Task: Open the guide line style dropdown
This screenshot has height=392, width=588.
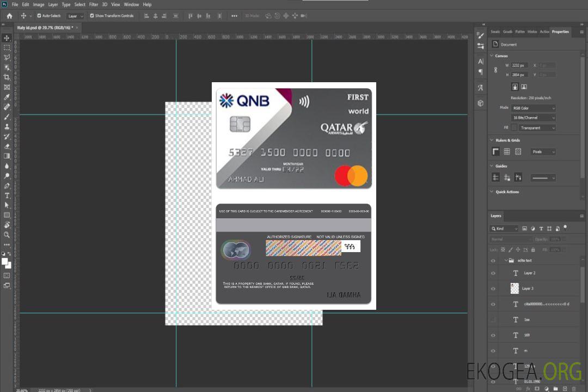Action: (x=543, y=178)
